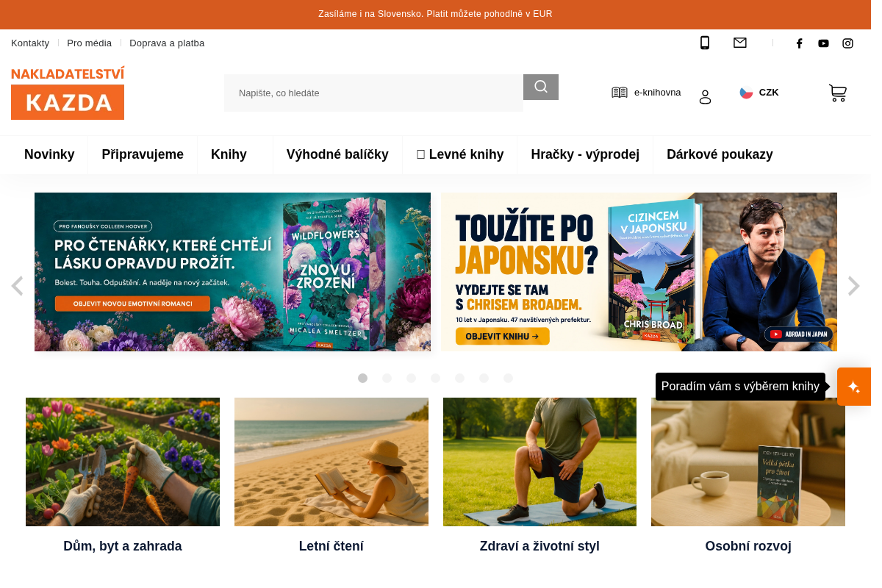Select the third carousel dot
The image size is (882, 588).
[411, 378]
